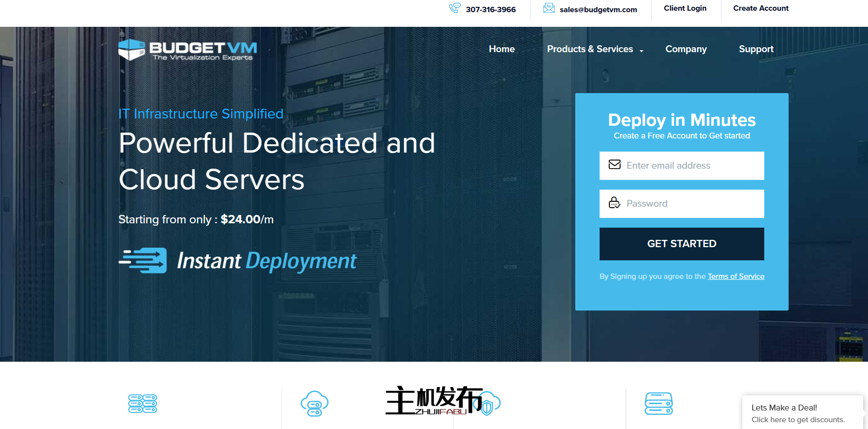Open the Home menu item
This screenshot has width=868, height=429.
(x=502, y=49)
